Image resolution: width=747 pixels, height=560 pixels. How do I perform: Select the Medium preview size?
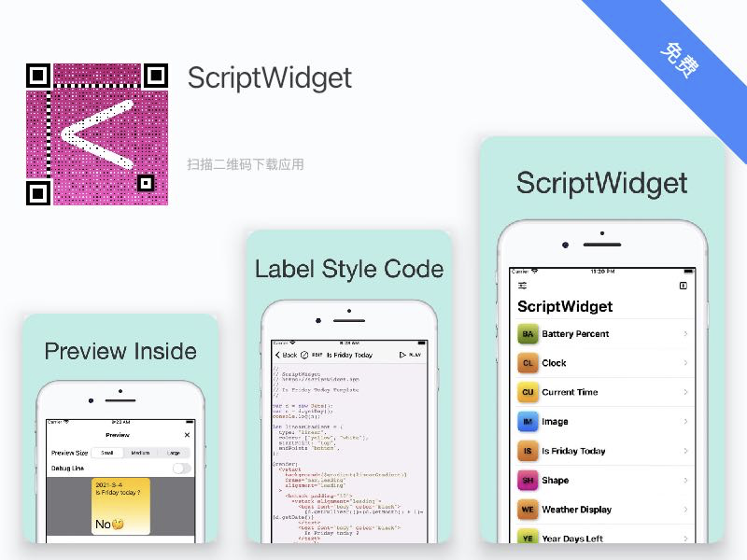coord(140,453)
